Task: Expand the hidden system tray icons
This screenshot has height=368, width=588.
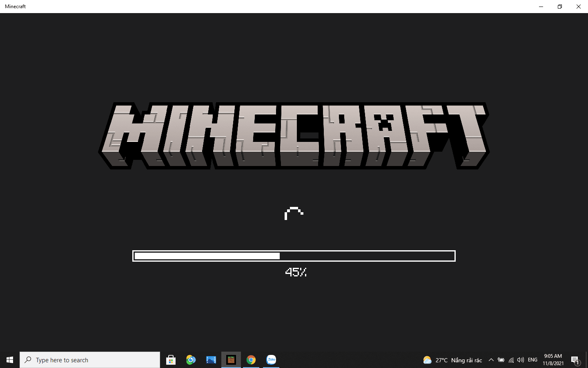Action: point(491,360)
